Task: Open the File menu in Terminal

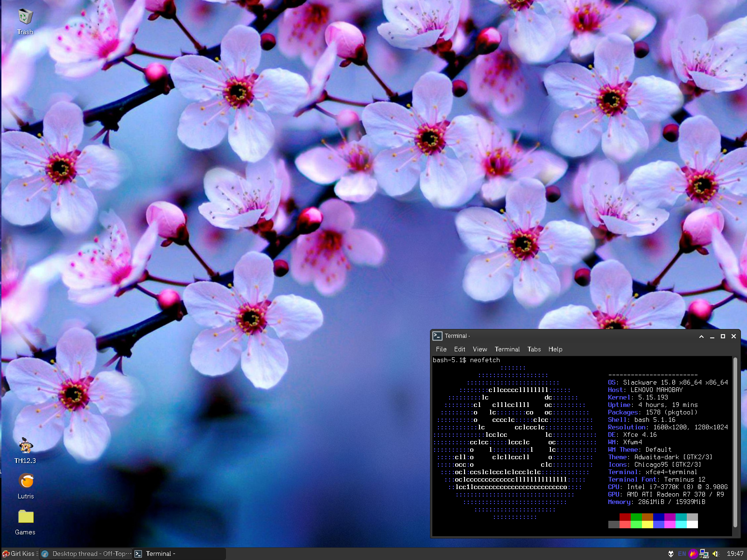Action: (441, 349)
